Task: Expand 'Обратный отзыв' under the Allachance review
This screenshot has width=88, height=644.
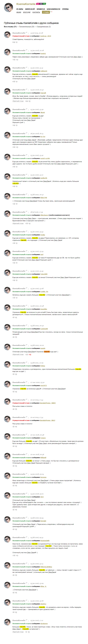Action: pos(18,223)
